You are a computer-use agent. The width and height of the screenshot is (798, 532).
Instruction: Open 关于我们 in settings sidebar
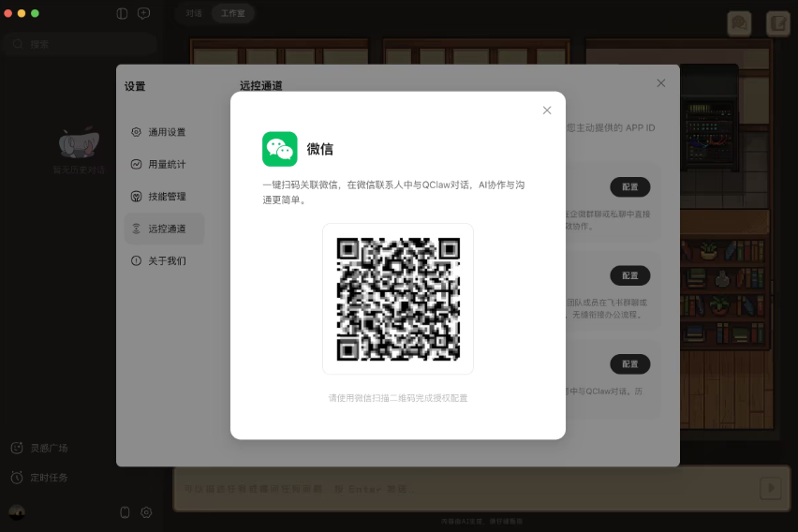(x=165, y=260)
